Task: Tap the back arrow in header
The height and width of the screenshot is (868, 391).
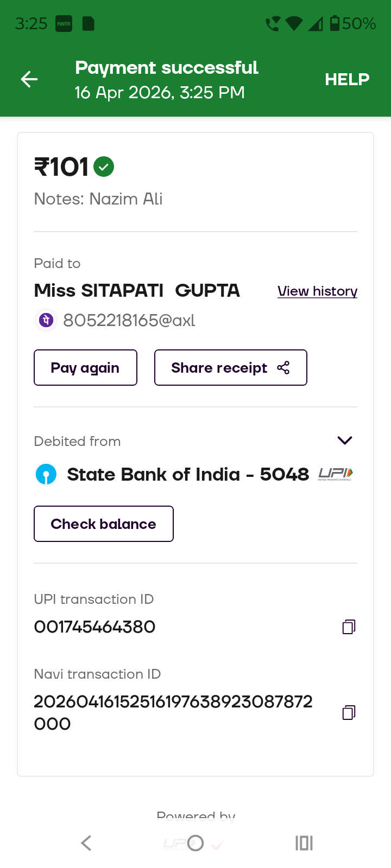Action: tap(29, 80)
